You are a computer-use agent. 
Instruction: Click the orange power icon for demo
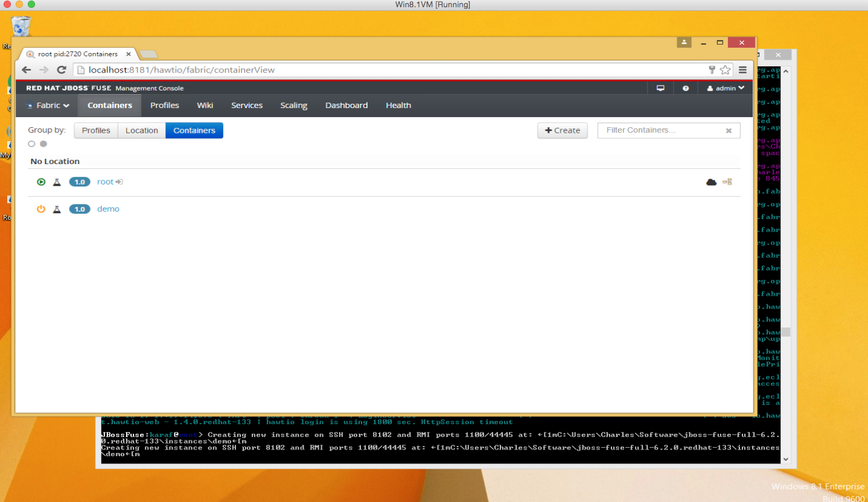coord(41,209)
